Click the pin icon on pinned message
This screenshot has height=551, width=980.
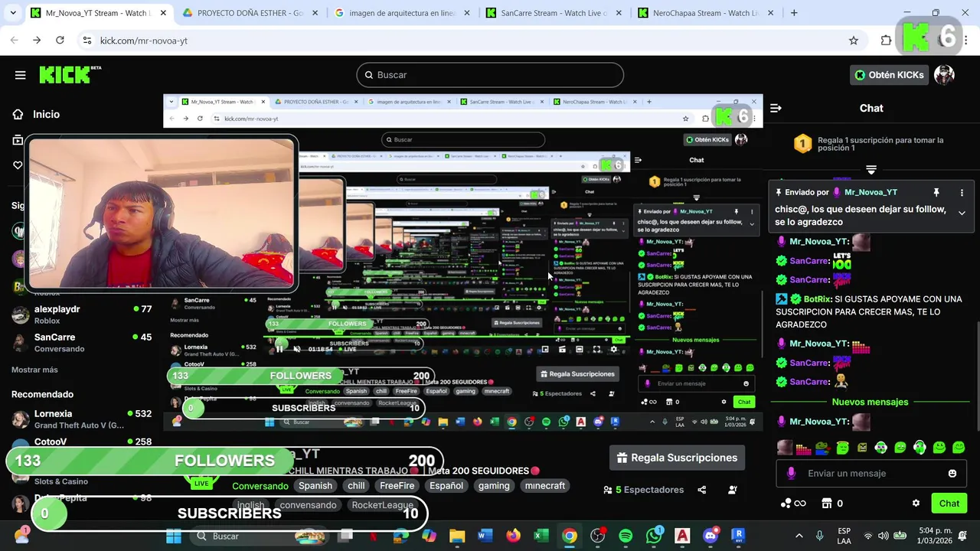click(936, 192)
